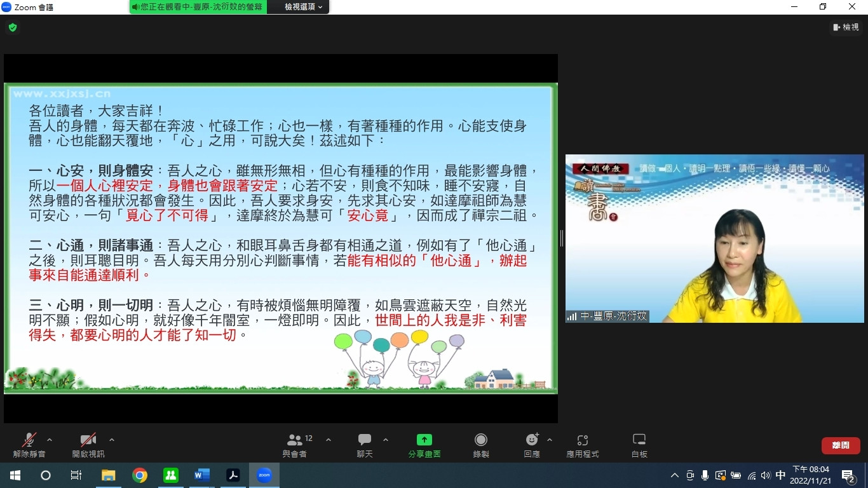Start recording the meeting (錄製)

coord(481,444)
